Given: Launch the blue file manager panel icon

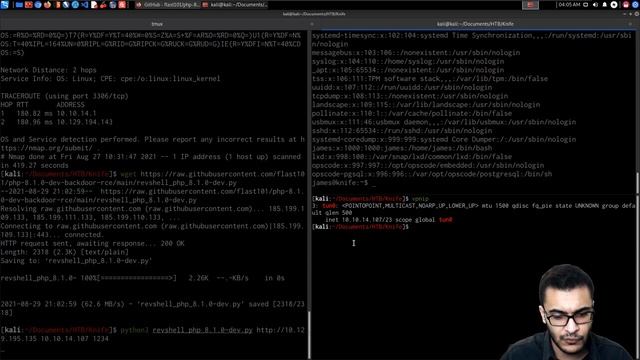Looking at the screenshot, I should pos(19,5).
